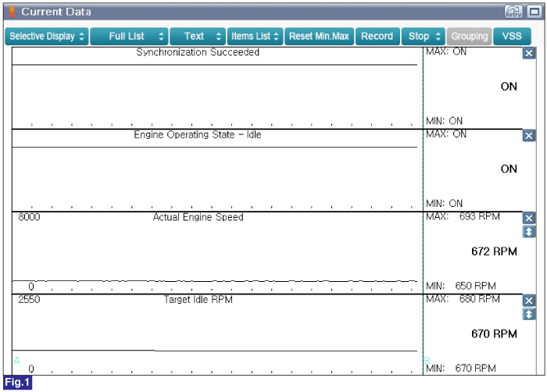Open the Full List dropdown
547x392 pixels.
[x=129, y=36]
